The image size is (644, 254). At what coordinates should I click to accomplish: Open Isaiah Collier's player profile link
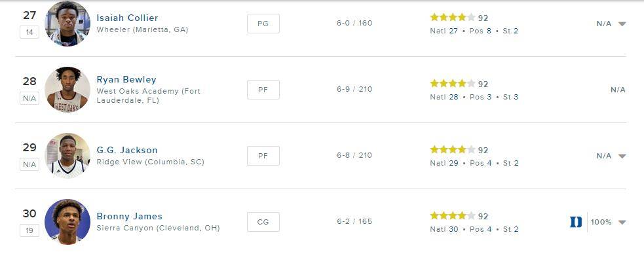click(x=127, y=18)
